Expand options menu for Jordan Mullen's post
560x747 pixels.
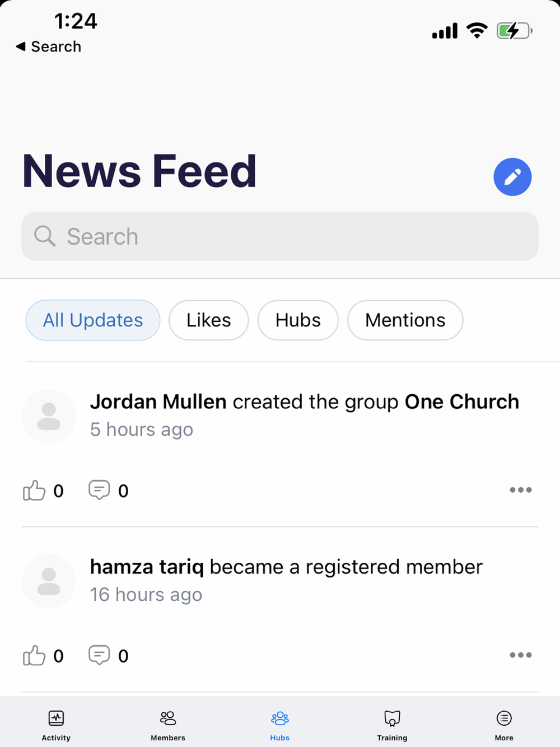[520, 490]
